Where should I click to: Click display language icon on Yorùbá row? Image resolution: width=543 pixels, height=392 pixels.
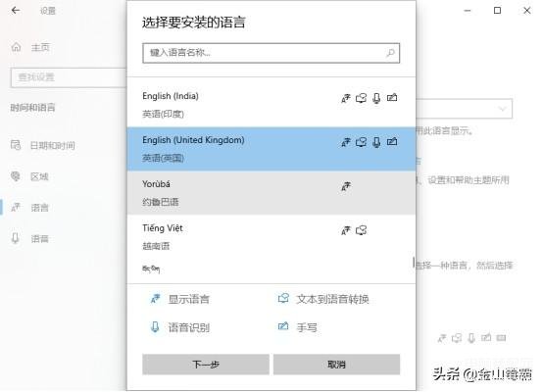coord(346,186)
